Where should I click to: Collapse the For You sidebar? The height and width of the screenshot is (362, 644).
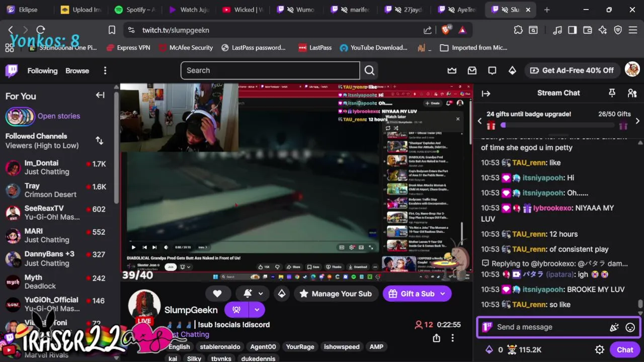pos(100,95)
